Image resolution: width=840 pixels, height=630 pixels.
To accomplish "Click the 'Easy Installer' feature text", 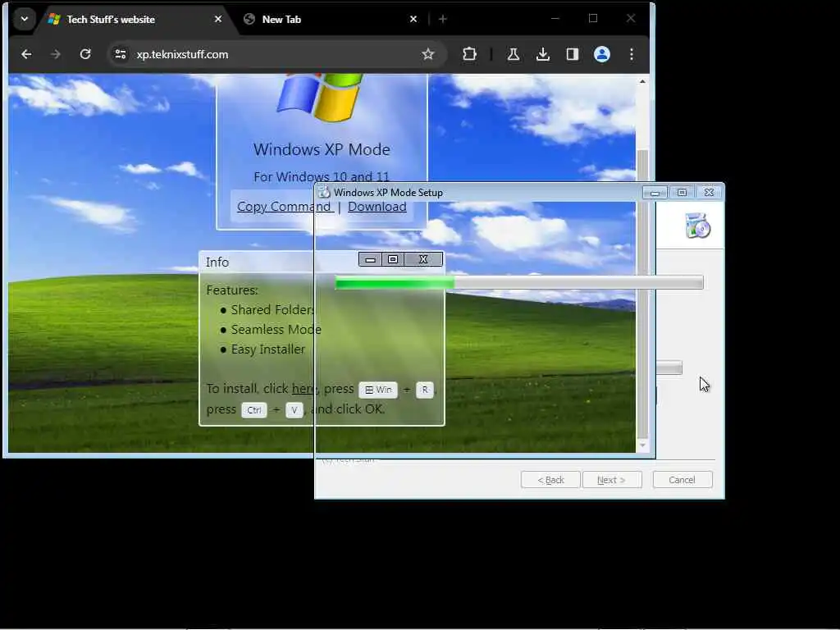I will click(268, 349).
